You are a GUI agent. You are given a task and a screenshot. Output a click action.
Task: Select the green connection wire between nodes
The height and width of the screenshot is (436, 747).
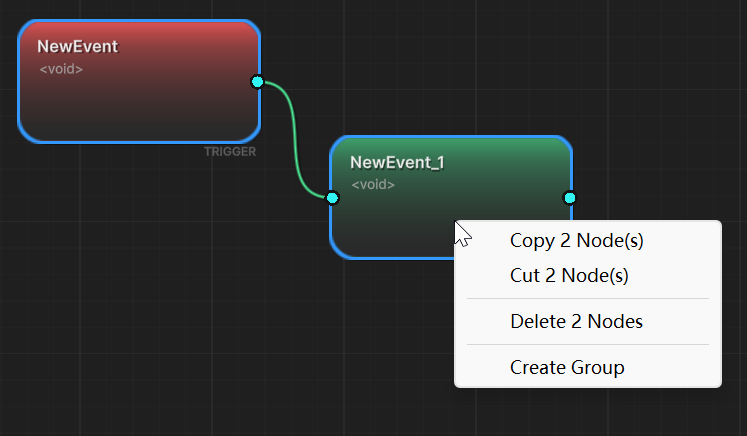coord(295,140)
